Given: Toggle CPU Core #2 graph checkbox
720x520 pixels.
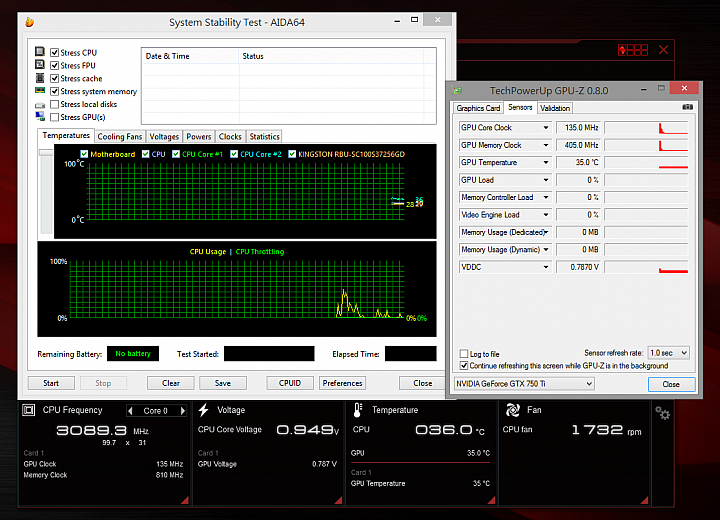Looking at the screenshot, I should coord(234,154).
